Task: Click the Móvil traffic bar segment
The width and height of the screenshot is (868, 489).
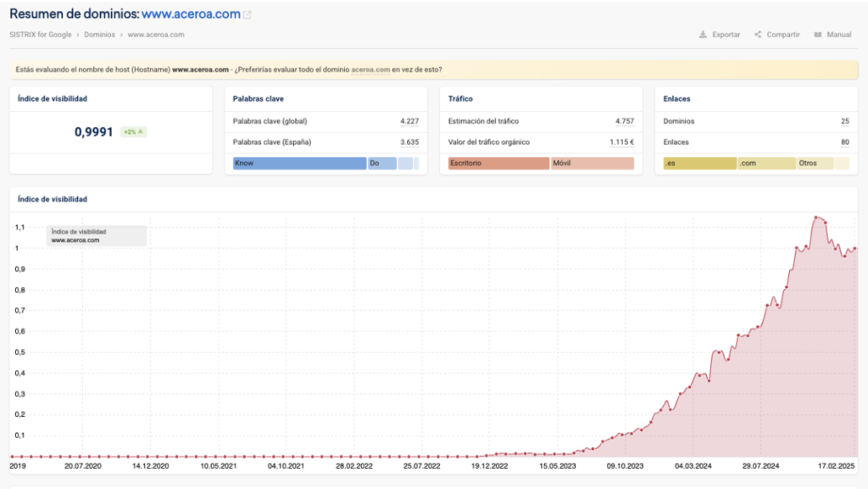Action: point(592,164)
